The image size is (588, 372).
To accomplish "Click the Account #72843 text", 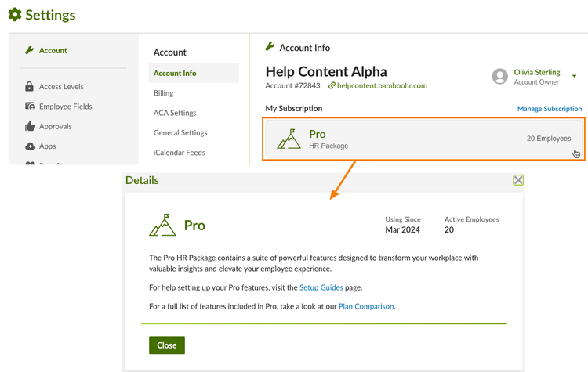I will point(293,86).
